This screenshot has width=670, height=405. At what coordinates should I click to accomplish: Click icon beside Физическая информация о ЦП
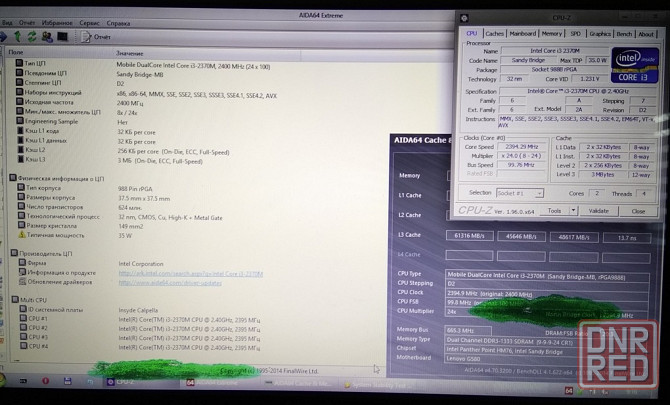[13, 178]
